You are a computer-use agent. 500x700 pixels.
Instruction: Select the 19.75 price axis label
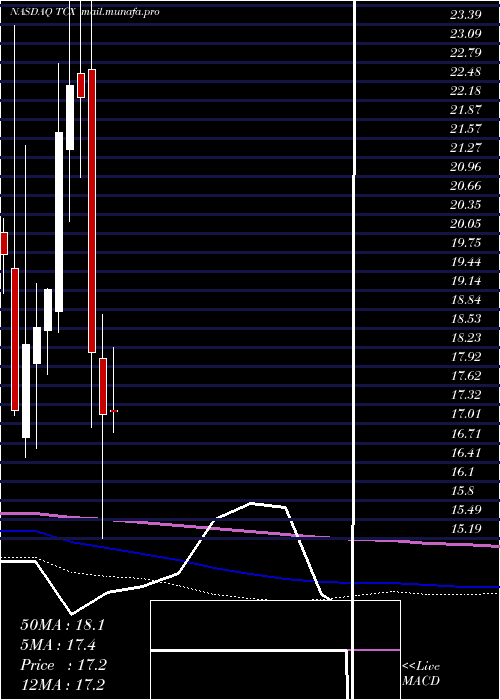pyautogui.click(x=466, y=243)
